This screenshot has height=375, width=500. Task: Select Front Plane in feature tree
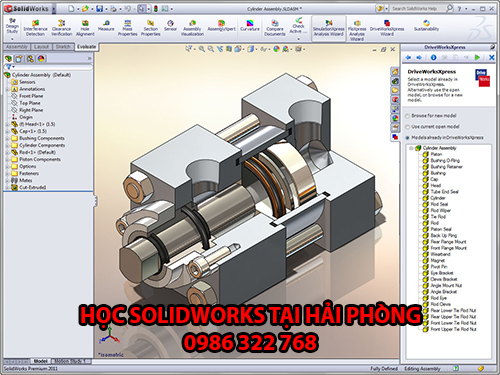[x=31, y=96]
